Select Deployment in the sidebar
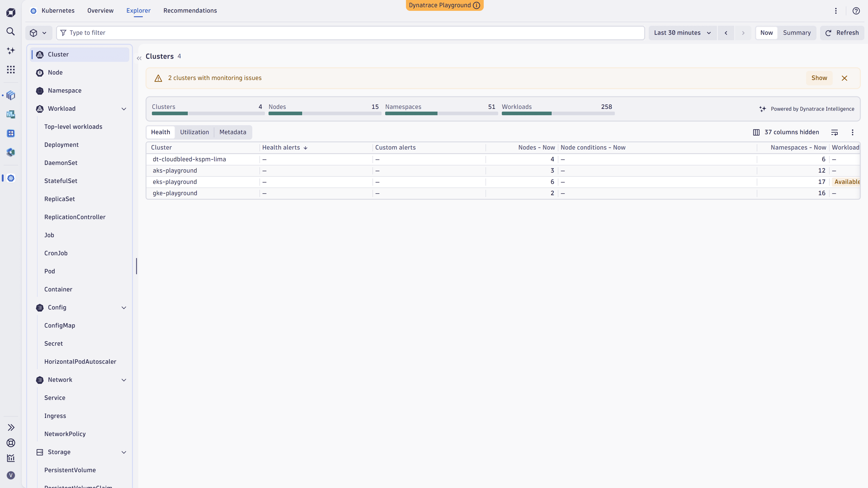This screenshot has height=488, width=868. (x=61, y=145)
